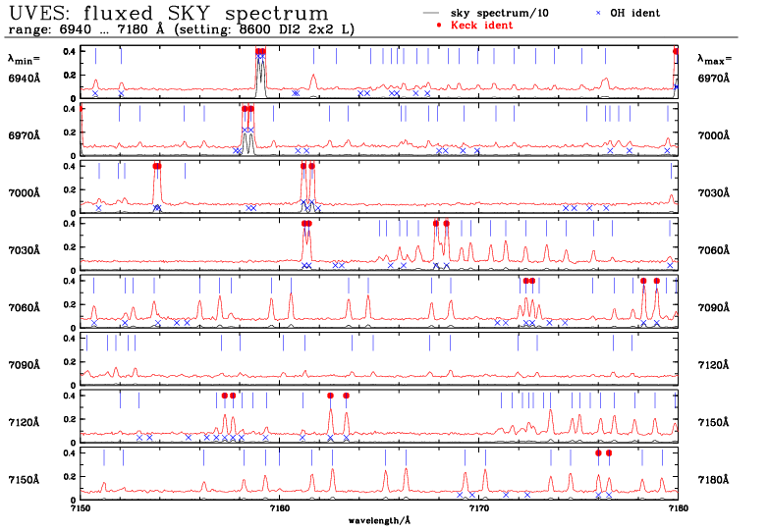Select the 7060Å label under λmax
The image size is (768, 532).
(x=714, y=249)
